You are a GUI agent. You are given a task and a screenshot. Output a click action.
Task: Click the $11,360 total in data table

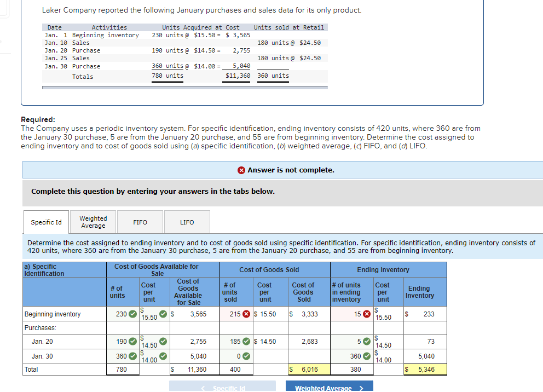pos(238,76)
